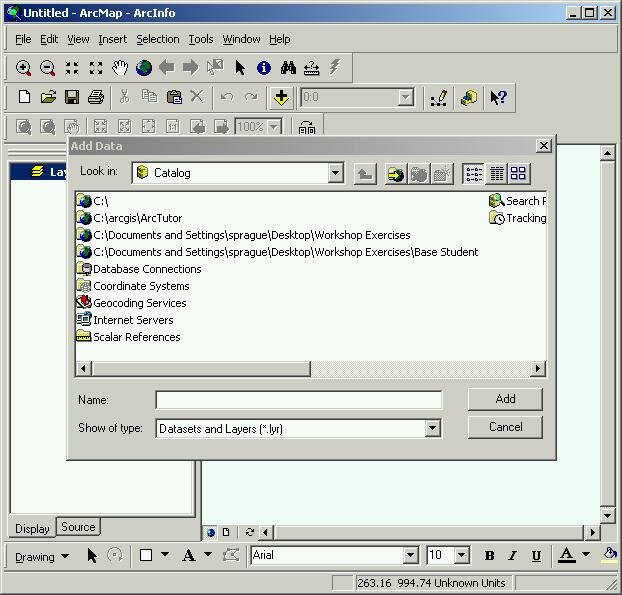622x595 pixels.
Task: Switch to Details view in Add Data
Action: point(496,174)
